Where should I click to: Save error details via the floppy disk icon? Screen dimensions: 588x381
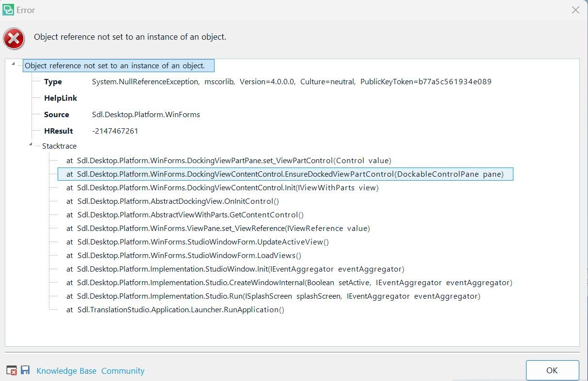coord(25,369)
